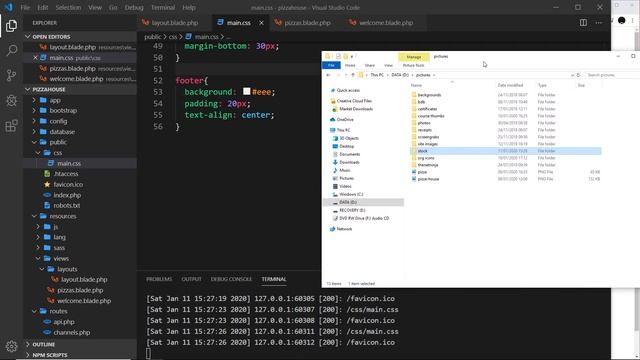640x360 pixels.
Task: Expand the bootstrap folder
Action: [34, 111]
